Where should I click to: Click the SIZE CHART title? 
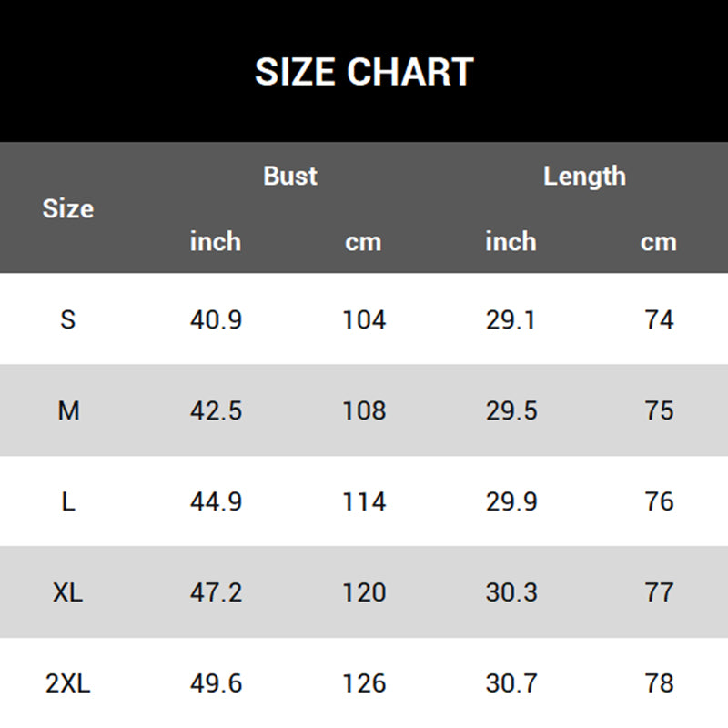(x=364, y=72)
